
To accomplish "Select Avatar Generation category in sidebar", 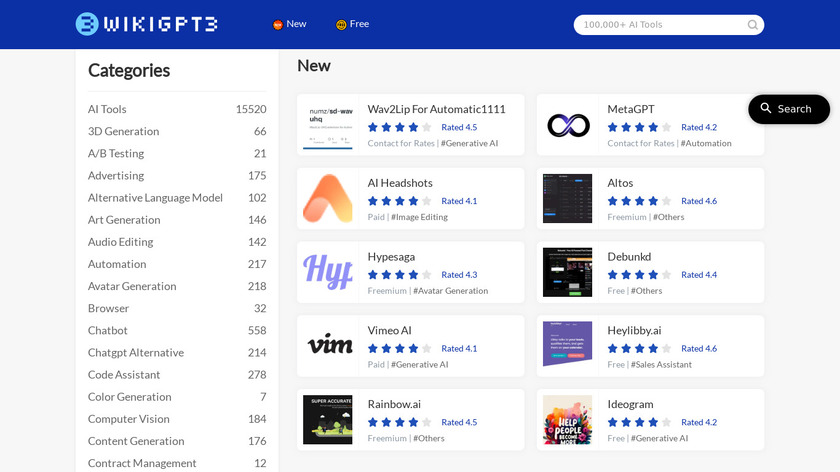I will (177, 287).
